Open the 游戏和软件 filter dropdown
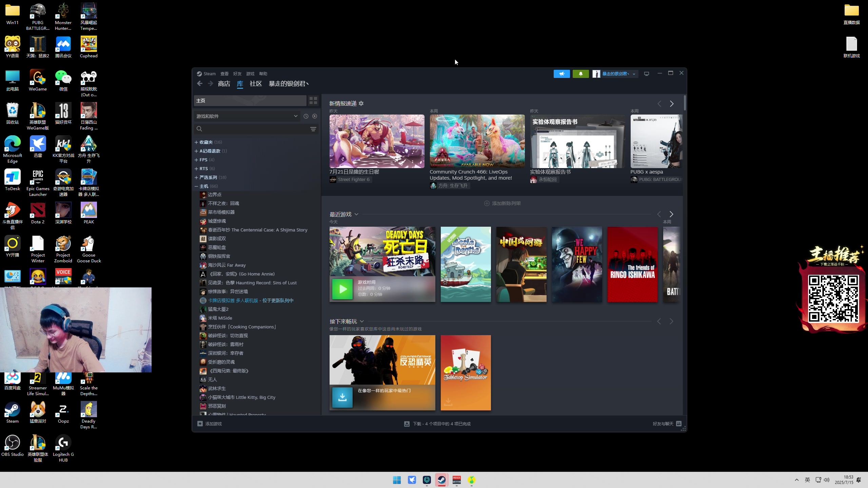868x488 pixels. (x=247, y=116)
